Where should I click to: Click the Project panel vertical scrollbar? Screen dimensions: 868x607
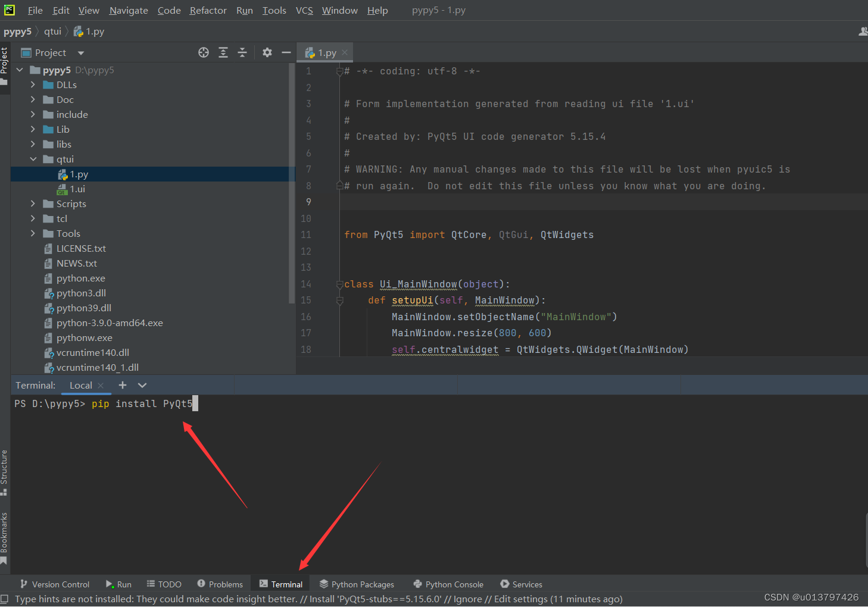292,183
